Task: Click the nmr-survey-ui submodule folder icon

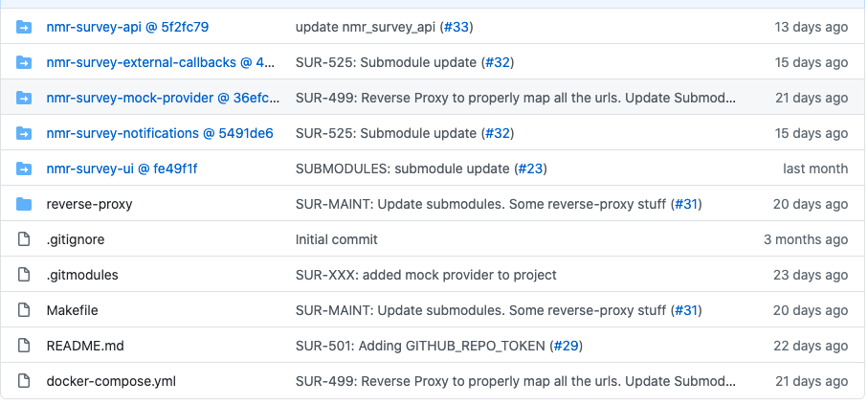Action: coord(24,169)
